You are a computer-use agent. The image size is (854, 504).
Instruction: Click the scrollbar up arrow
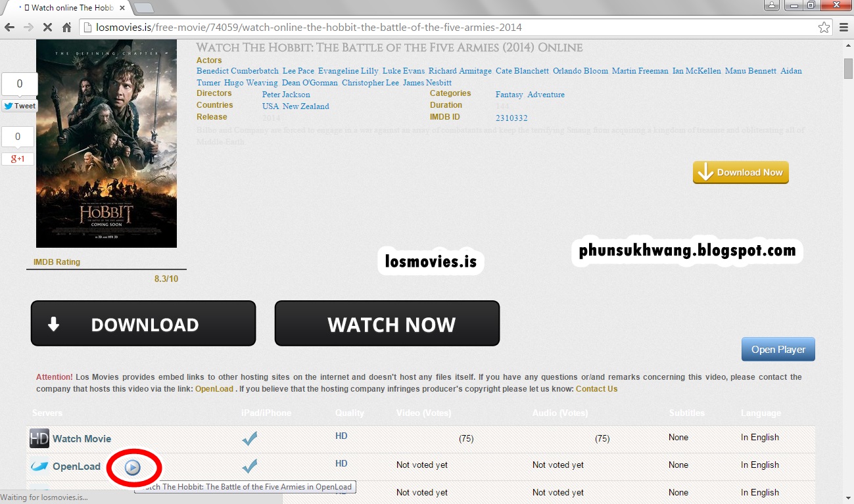tap(848, 45)
